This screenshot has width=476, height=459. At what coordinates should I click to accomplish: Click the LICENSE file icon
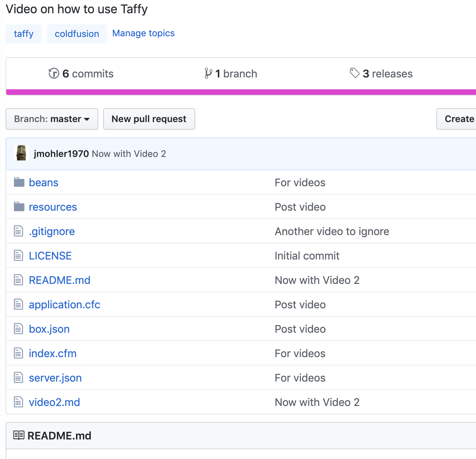pos(18,255)
